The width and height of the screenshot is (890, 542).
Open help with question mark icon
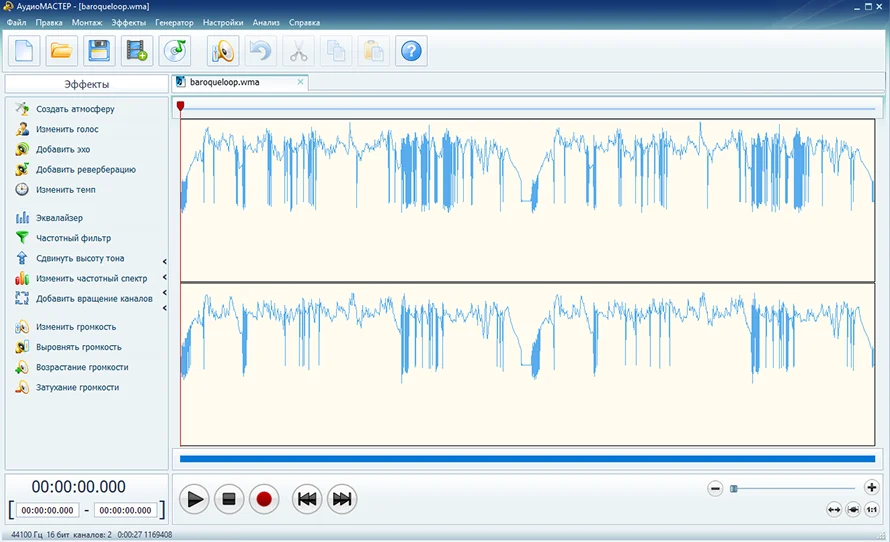coord(411,51)
